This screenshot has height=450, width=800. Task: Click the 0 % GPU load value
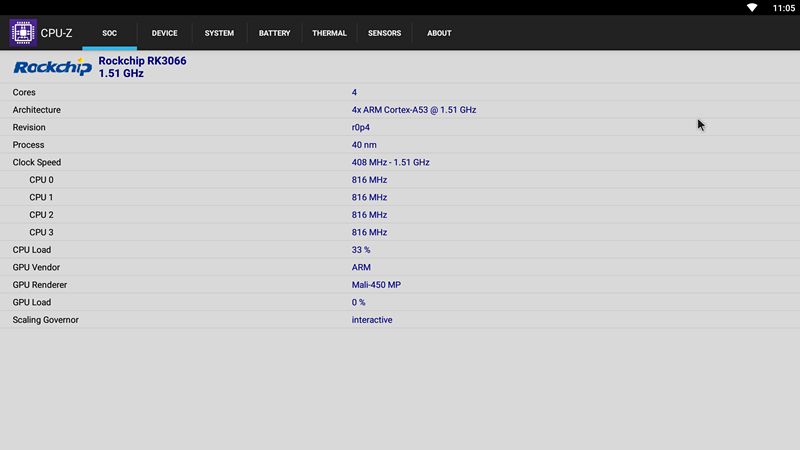(358, 303)
